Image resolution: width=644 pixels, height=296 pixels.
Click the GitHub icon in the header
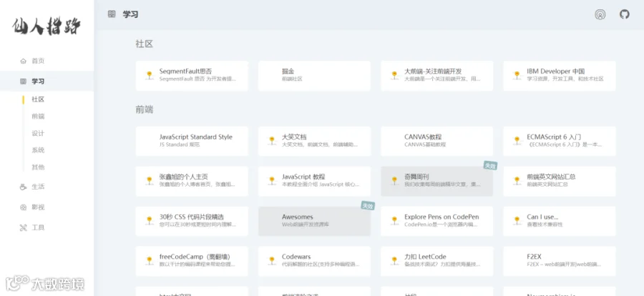[x=624, y=14]
